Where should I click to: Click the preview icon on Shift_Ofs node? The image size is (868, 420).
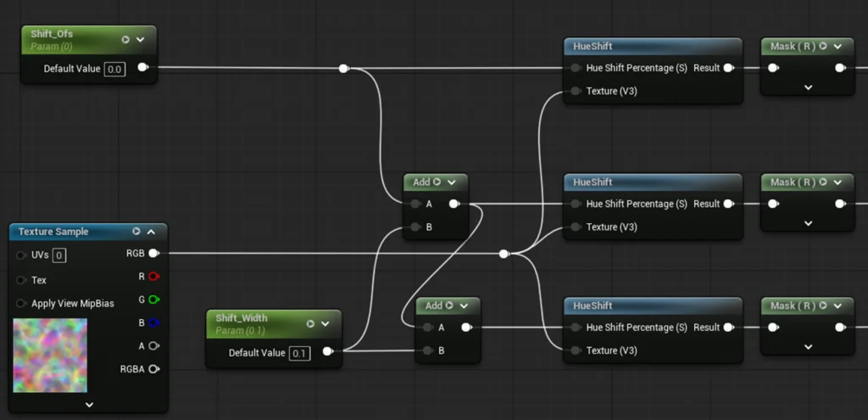(x=125, y=39)
